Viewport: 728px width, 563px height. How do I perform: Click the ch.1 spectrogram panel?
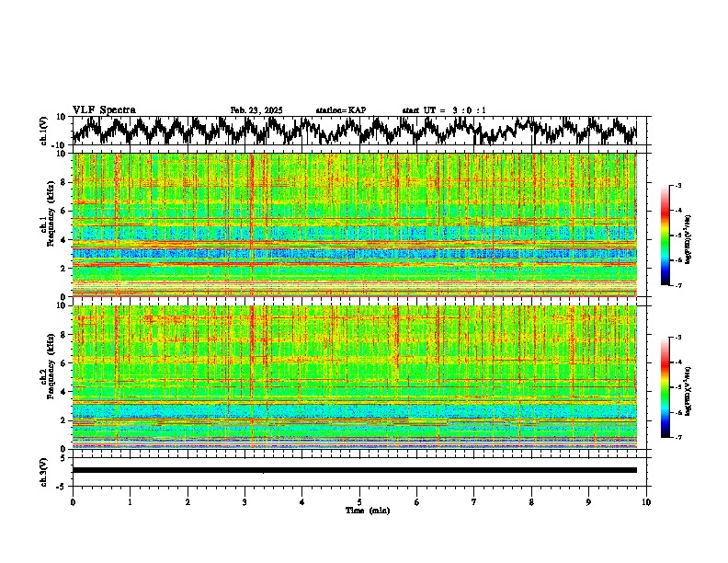(354, 224)
